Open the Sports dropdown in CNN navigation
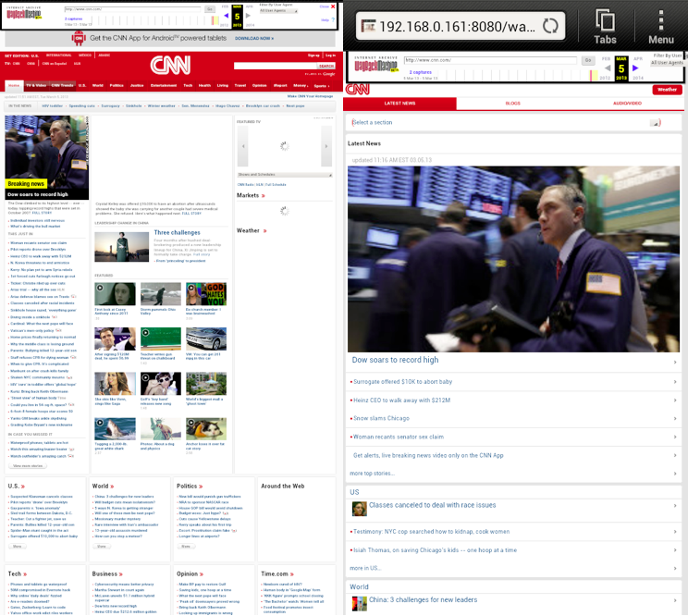The height and width of the screenshot is (616, 688). (x=321, y=86)
